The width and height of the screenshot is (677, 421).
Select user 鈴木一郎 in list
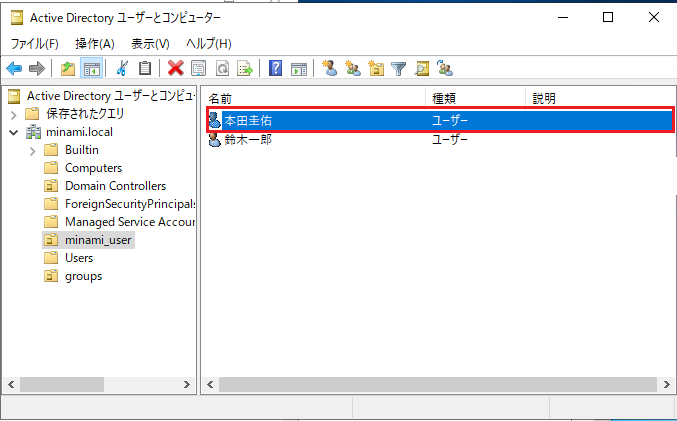(x=248, y=139)
